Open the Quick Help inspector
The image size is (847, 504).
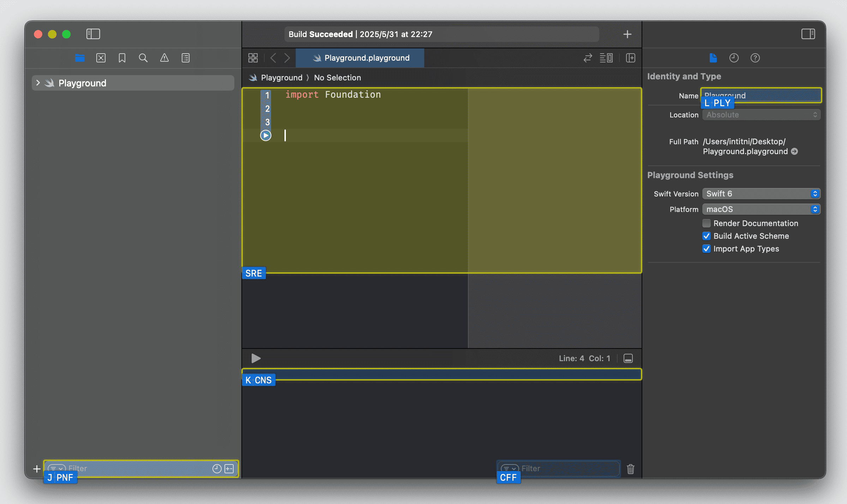(755, 58)
